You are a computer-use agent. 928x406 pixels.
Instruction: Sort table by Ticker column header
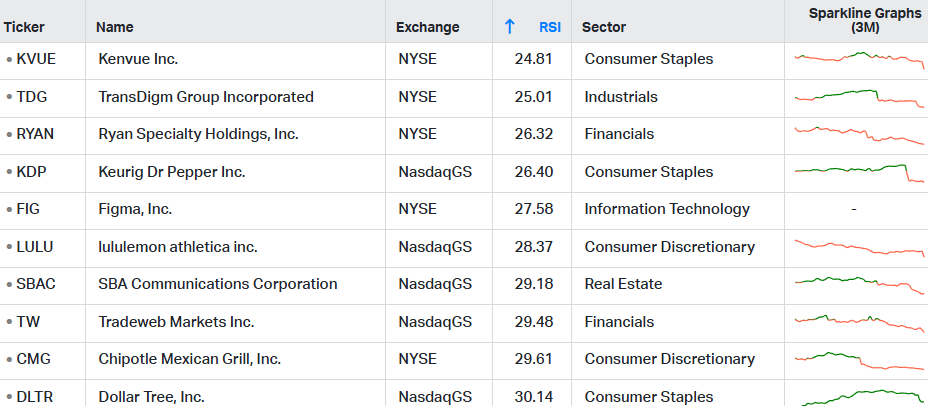tap(24, 27)
